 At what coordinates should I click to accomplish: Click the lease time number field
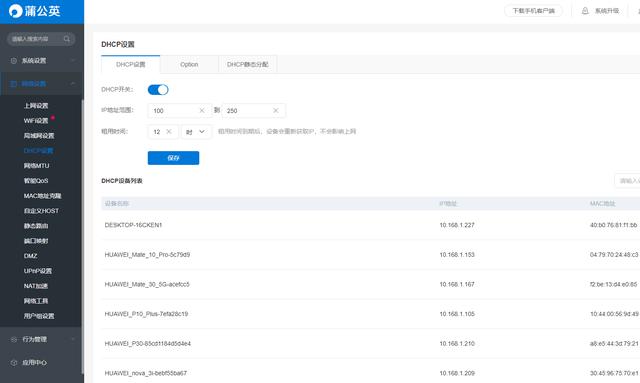pyautogui.click(x=163, y=131)
